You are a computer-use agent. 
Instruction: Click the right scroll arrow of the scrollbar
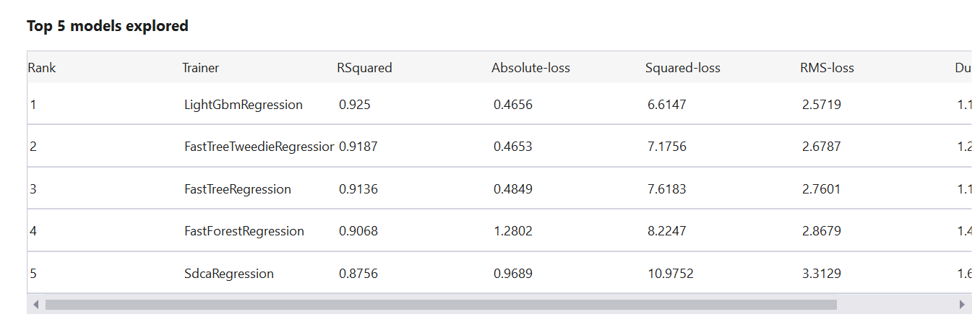tap(962, 305)
